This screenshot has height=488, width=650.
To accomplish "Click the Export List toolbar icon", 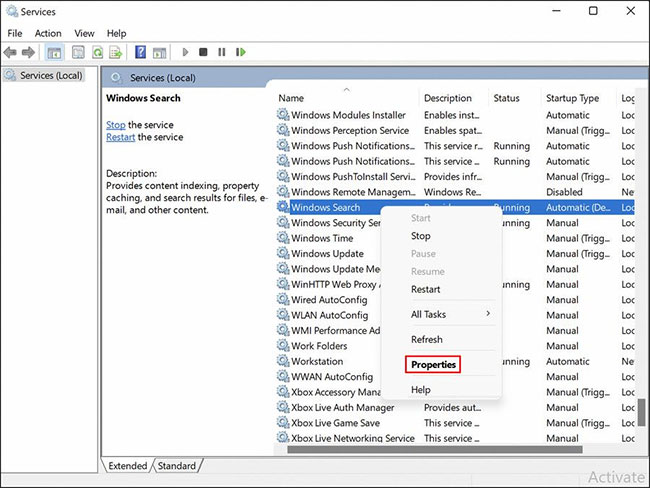I will pyautogui.click(x=116, y=52).
